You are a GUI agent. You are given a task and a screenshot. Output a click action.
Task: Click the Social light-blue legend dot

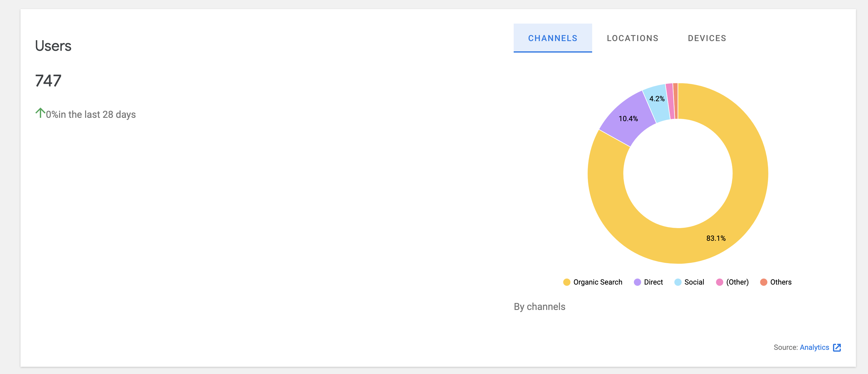(678, 282)
